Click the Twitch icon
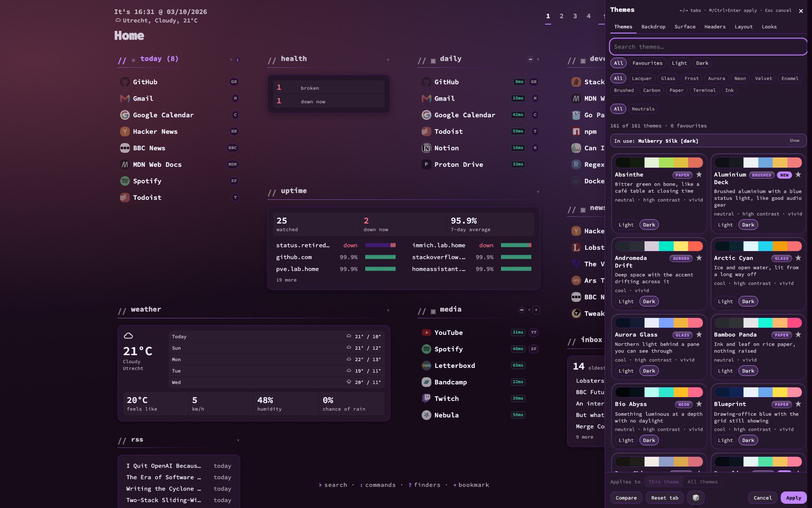The height and width of the screenshot is (508, 812). [426, 399]
